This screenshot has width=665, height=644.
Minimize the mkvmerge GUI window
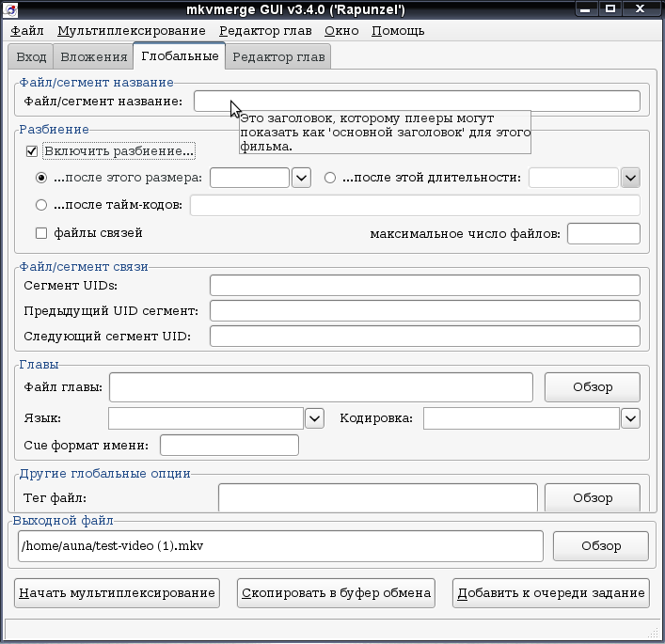pyautogui.click(x=586, y=8)
